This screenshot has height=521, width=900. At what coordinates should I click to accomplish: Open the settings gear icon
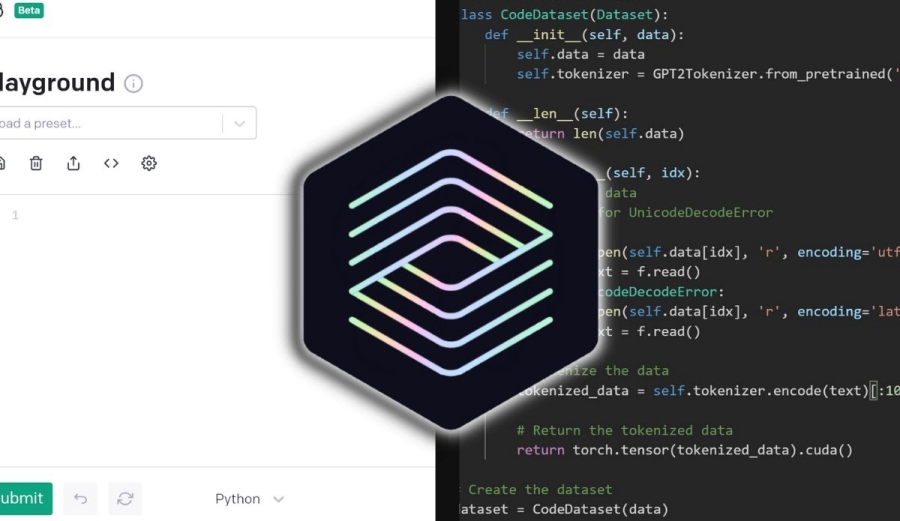[149, 163]
